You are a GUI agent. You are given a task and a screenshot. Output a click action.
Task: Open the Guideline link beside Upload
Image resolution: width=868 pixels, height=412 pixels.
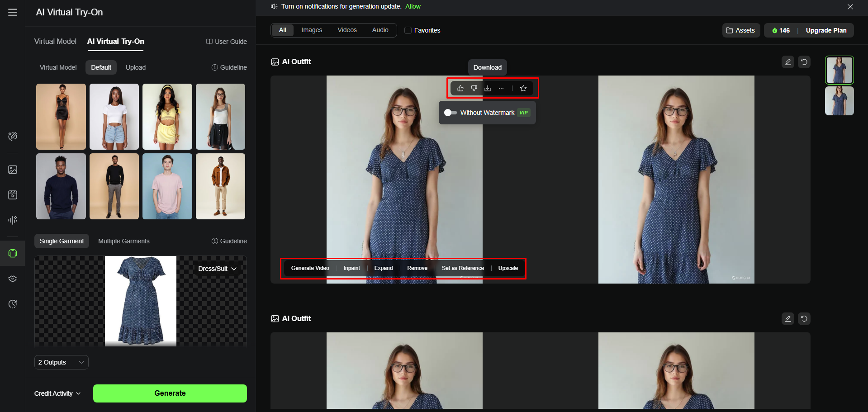[229, 67]
